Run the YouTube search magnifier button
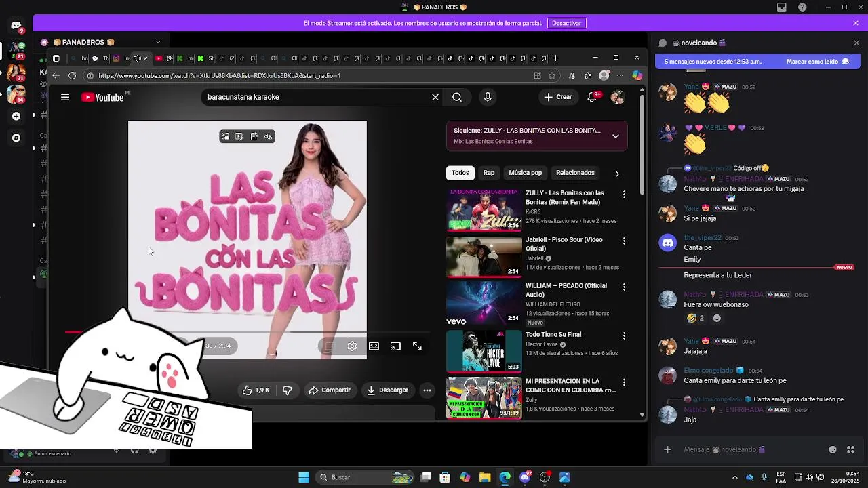The height and width of the screenshot is (488, 868). 457,97
